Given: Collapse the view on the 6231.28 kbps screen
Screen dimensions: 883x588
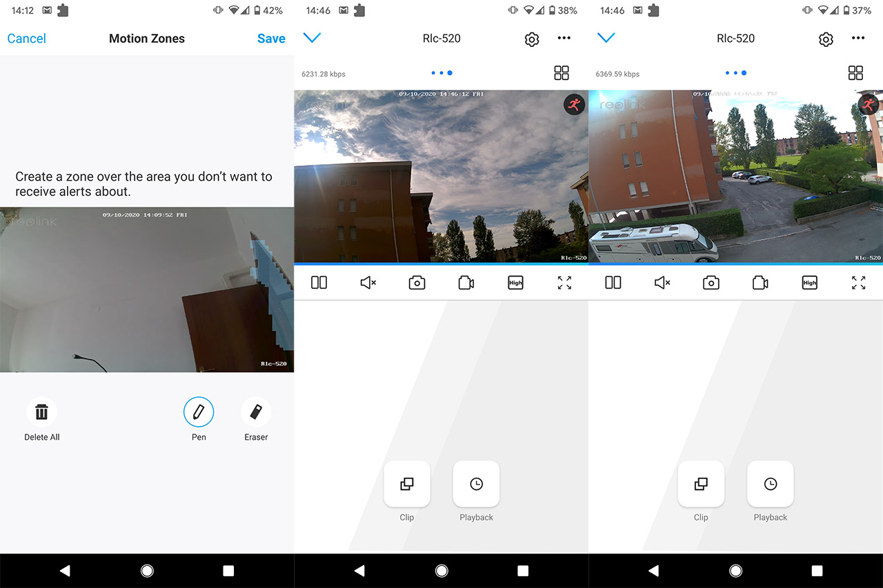Looking at the screenshot, I should click(312, 38).
